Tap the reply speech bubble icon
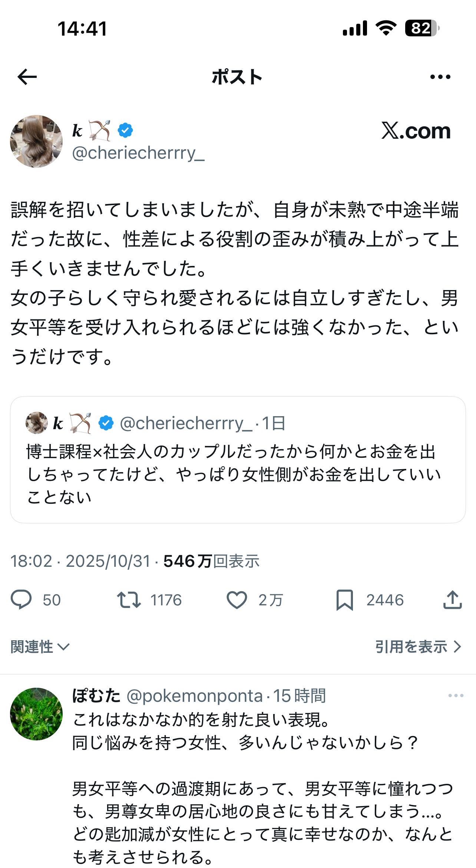 [x=21, y=600]
